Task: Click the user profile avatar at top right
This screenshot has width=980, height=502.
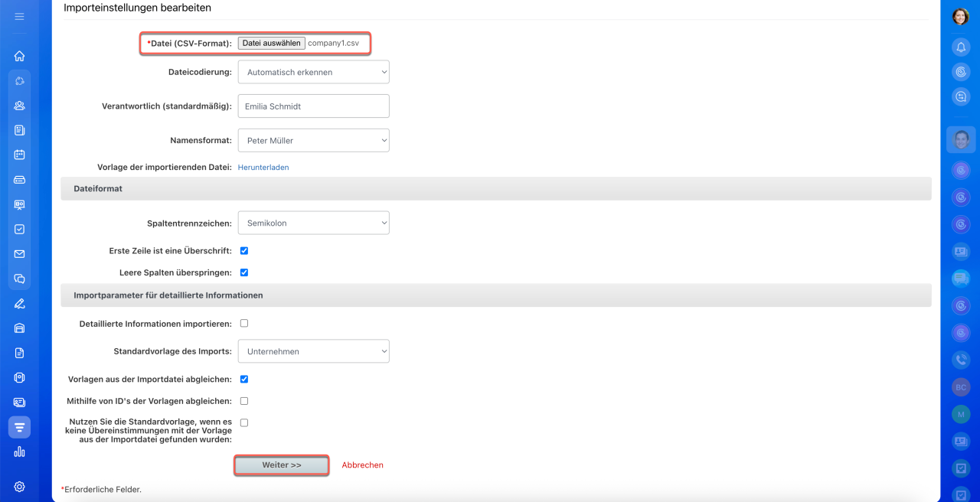Action: click(961, 17)
